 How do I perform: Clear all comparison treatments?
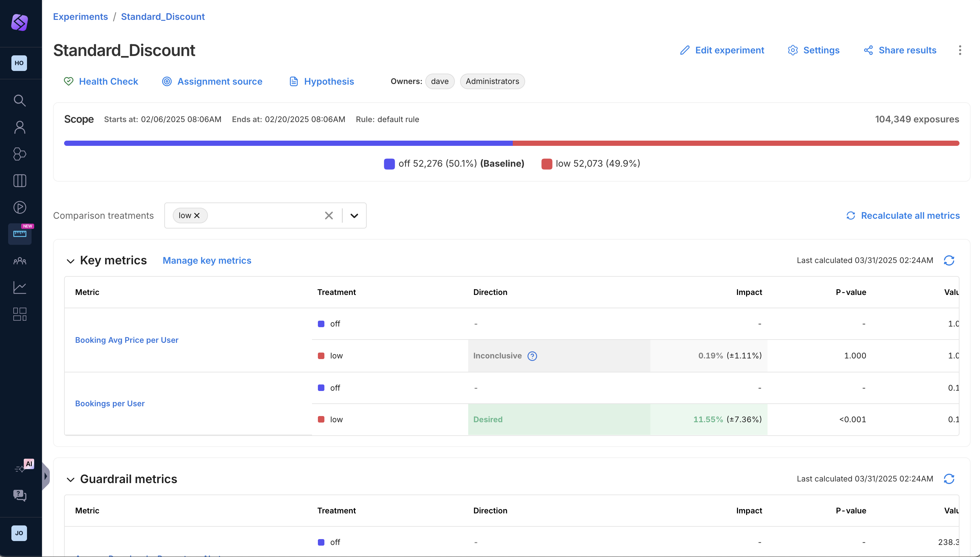(x=329, y=216)
